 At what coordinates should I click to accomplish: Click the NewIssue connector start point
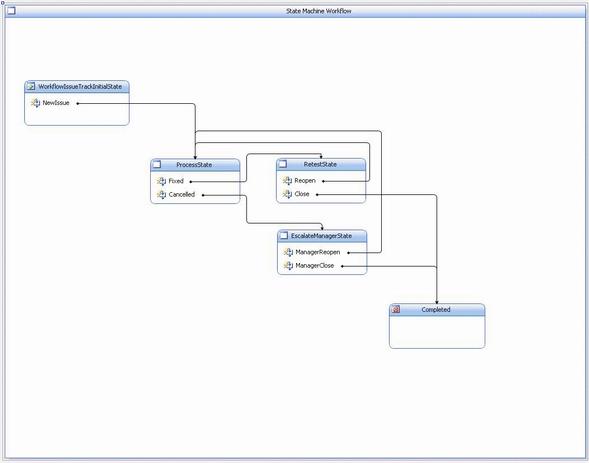coord(77,103)
